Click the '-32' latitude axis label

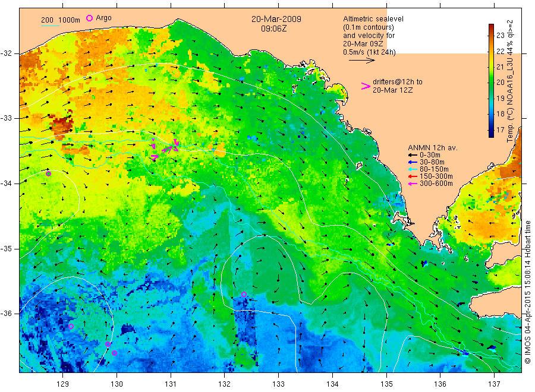pyautogui.click(x=6, y=53)
